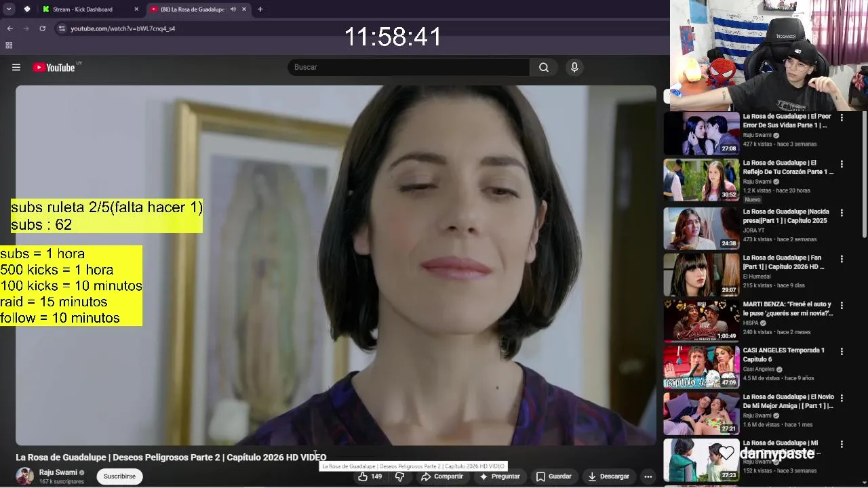Click the El Humedal channel name
This screenshot has height=488, width=868.
(757, 277)
